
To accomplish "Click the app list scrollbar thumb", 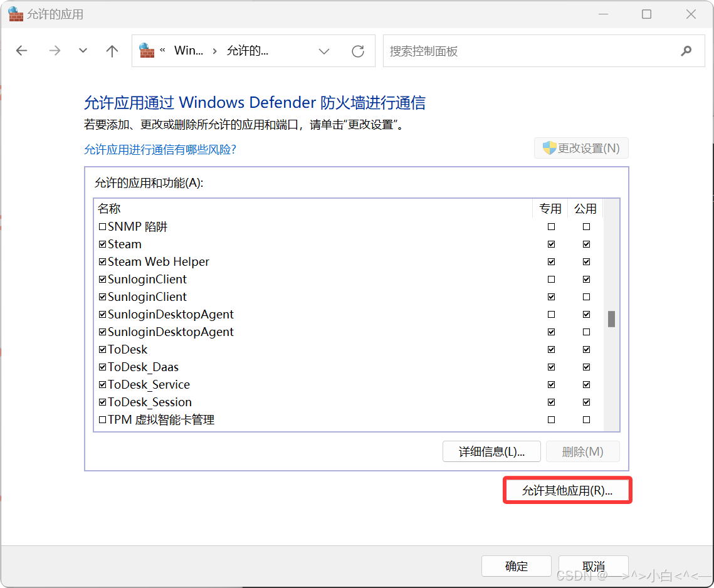I will point(612,319).
